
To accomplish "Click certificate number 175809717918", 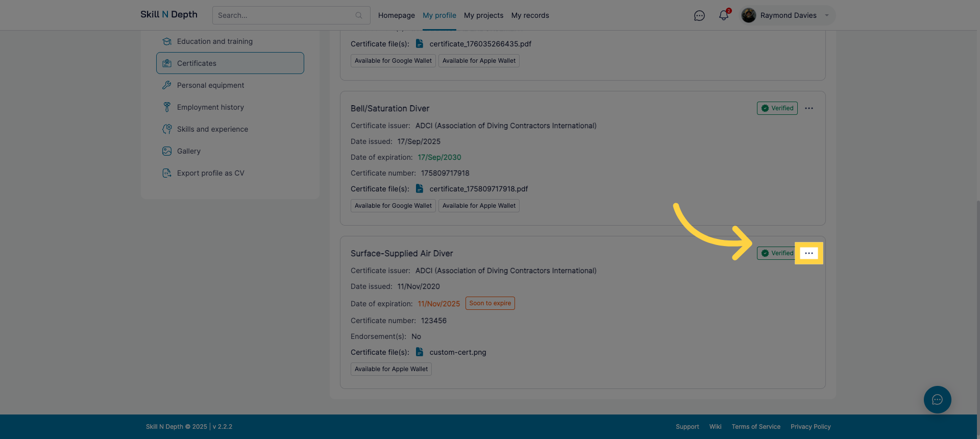I will [x=445, y=173].
